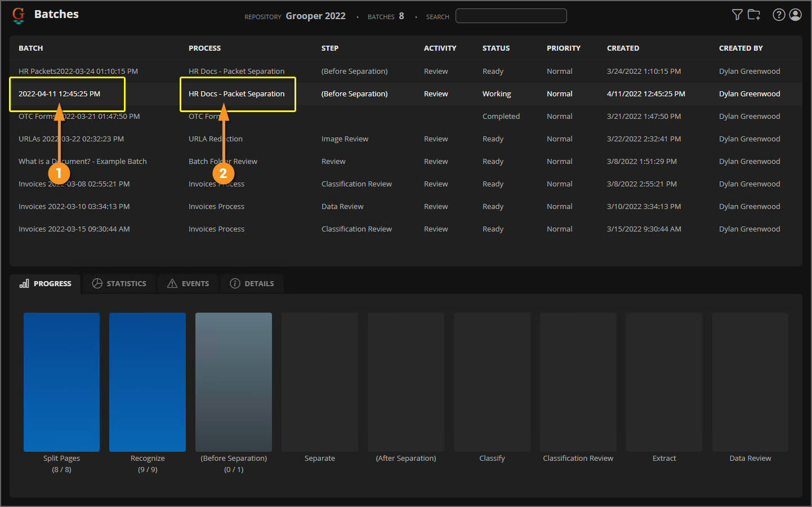Open the user account profile icon

click(x=796, y=15)
